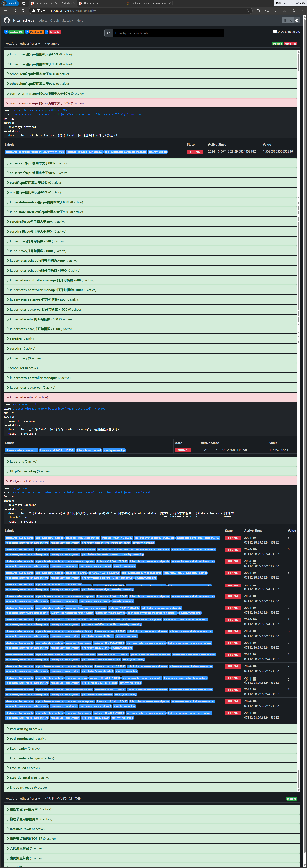Click the pod=coredns-6d8c4cb4d-8824r label badge

point(100,624)
